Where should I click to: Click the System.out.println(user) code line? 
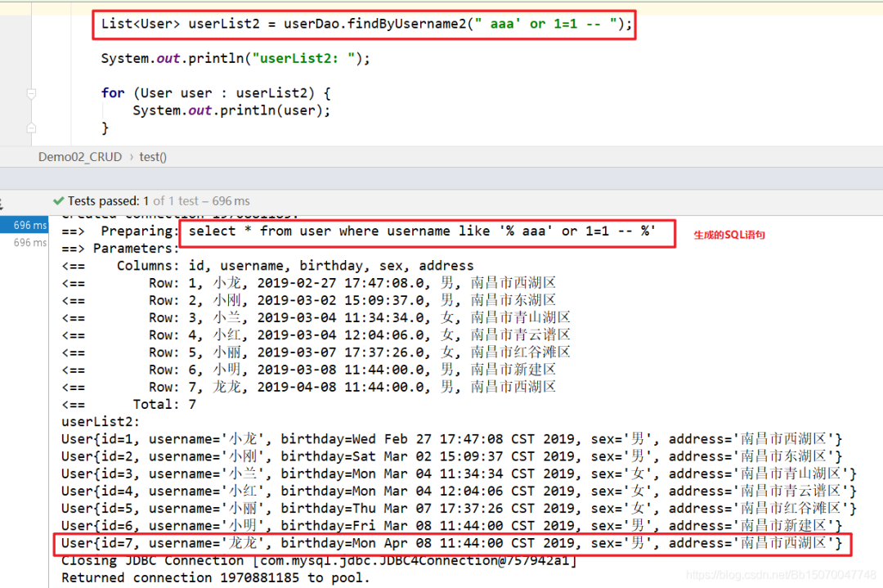click(231, 111)
